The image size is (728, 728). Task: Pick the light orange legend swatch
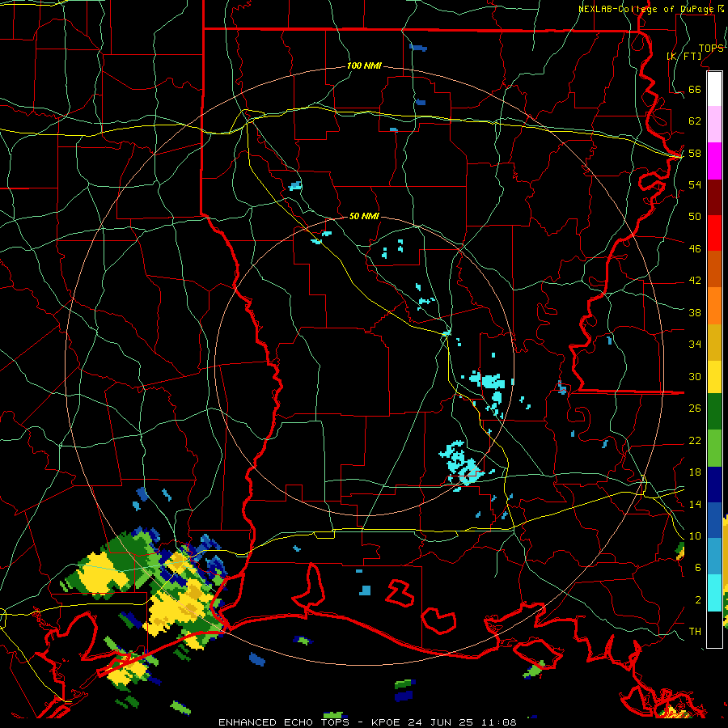click(x=714, y=306)
